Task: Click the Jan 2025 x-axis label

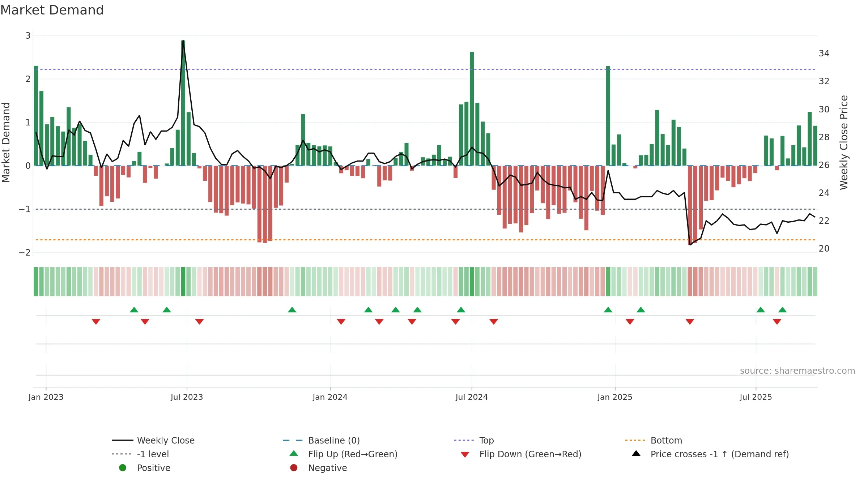Action: (x=615, y=397)
